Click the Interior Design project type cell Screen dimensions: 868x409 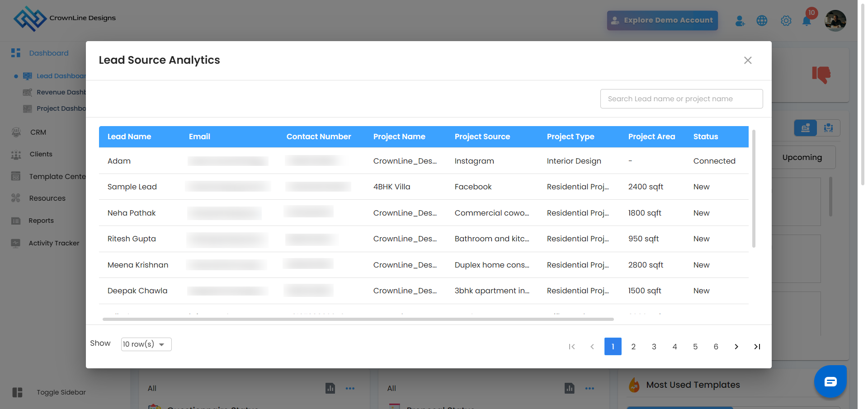pos(574,161)
